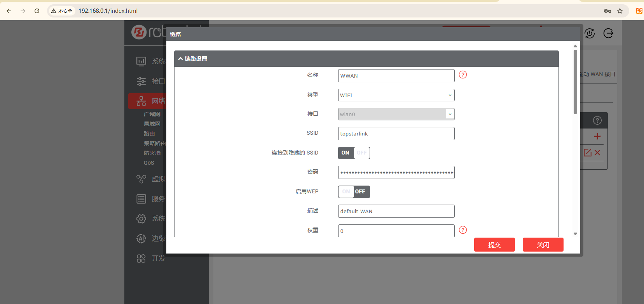Select 路由 submenu item
Viewport: 644px width, 304px height.
pyautogui.click(x=149, y=134)
